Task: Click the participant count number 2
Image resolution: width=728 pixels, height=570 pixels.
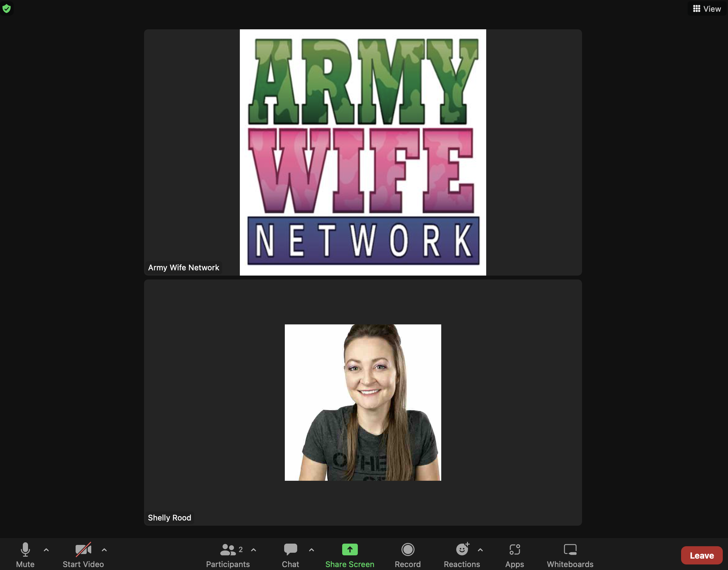Action: pos(241,549)
